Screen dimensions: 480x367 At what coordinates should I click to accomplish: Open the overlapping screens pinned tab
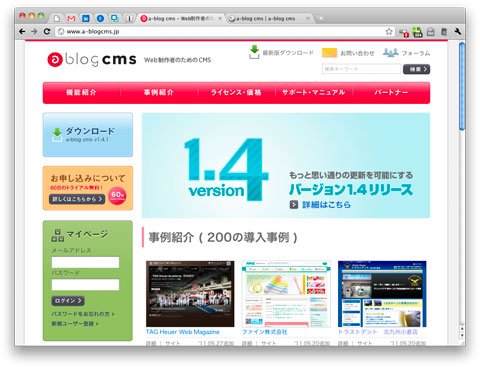tap(115, 18)
